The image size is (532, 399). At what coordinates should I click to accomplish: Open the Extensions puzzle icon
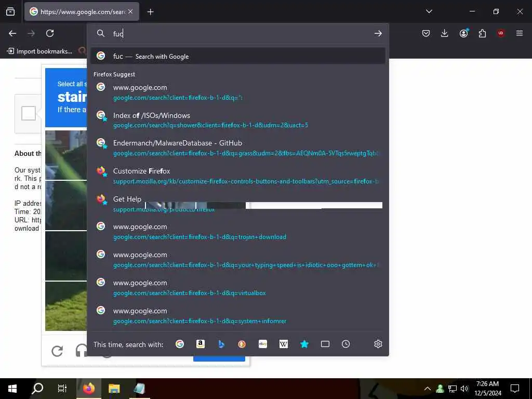482,33
